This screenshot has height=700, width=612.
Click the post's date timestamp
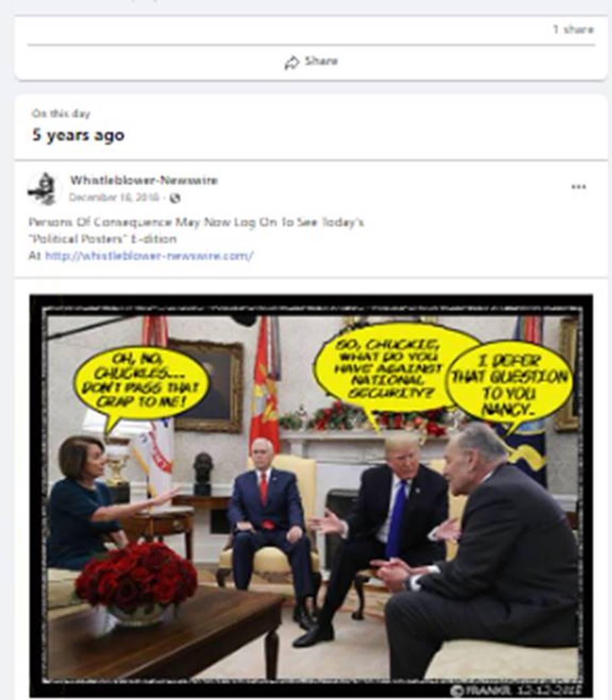click(x=114, y=198)
